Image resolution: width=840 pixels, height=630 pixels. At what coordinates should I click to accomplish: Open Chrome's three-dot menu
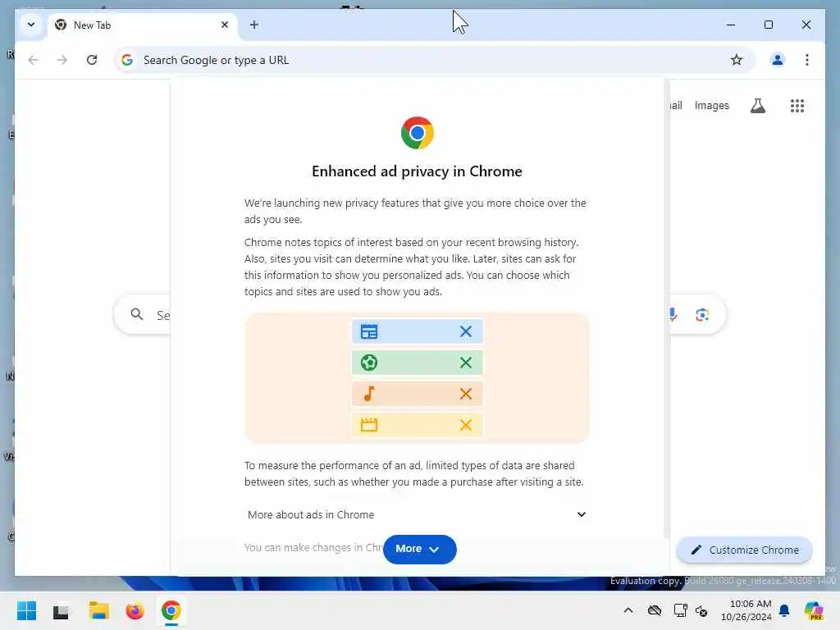coord(807,60)
